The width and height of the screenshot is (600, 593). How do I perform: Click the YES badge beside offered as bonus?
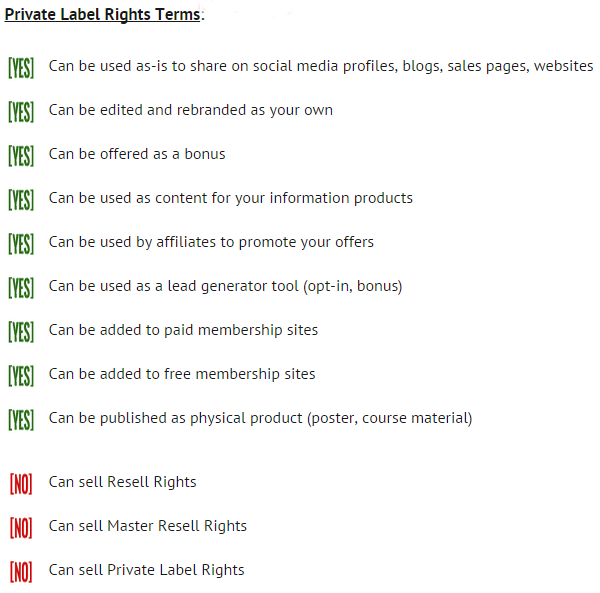tap(21, 156)
